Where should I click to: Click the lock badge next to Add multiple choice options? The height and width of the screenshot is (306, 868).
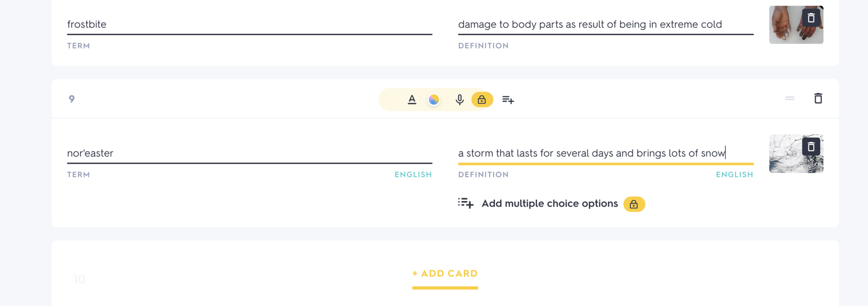(x=634, y=204)
